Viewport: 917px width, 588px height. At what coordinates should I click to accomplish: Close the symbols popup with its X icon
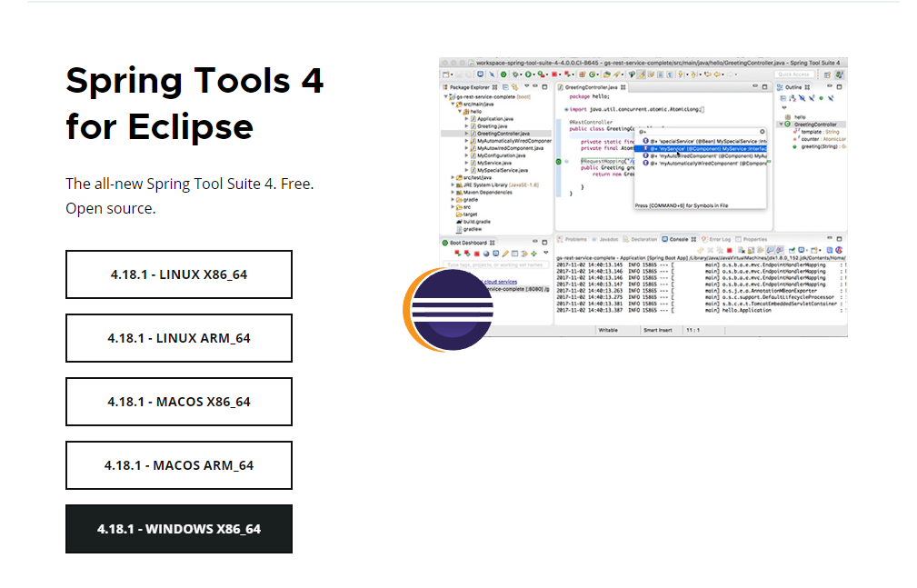pos(762,132)
